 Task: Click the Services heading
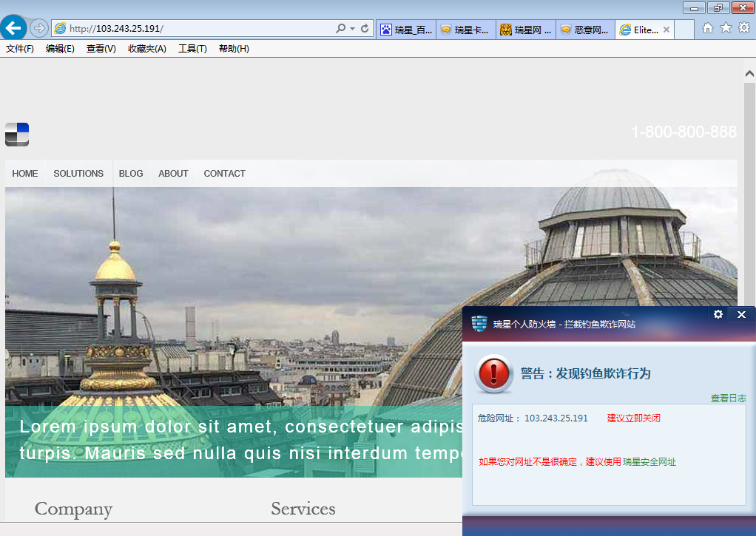point(303,509)
